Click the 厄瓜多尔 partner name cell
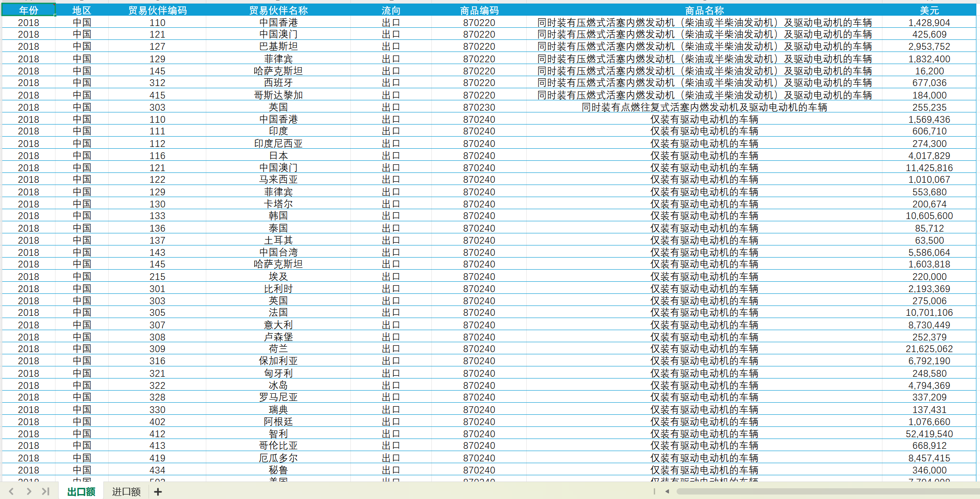Image resolution: width=980 pixels, height=499 pixels. (278, 458)
